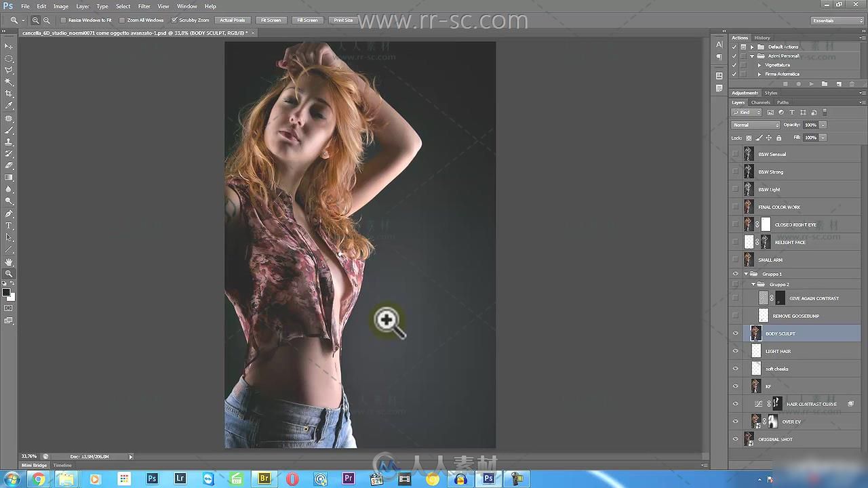
Task: Collapse the Gruppo 2 layer group
Action: (x=753, y=285)
